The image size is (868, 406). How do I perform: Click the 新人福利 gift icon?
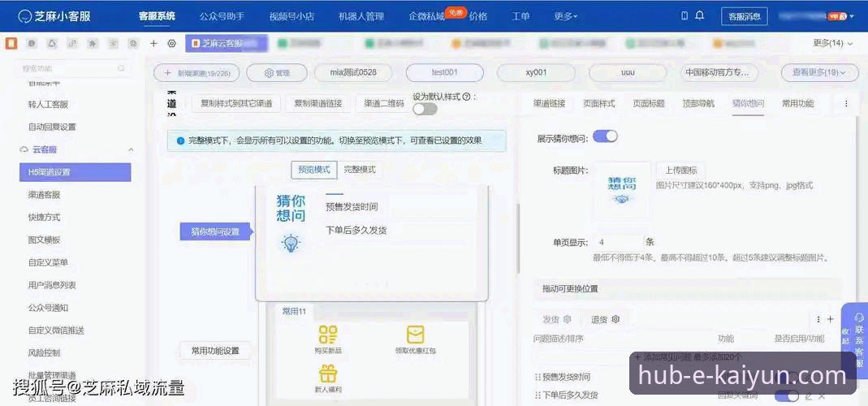328,374
